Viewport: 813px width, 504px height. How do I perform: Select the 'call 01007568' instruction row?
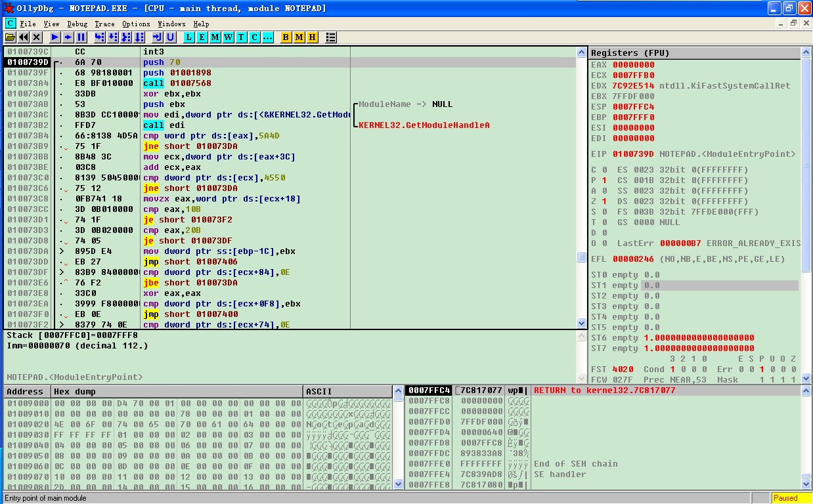290,83
